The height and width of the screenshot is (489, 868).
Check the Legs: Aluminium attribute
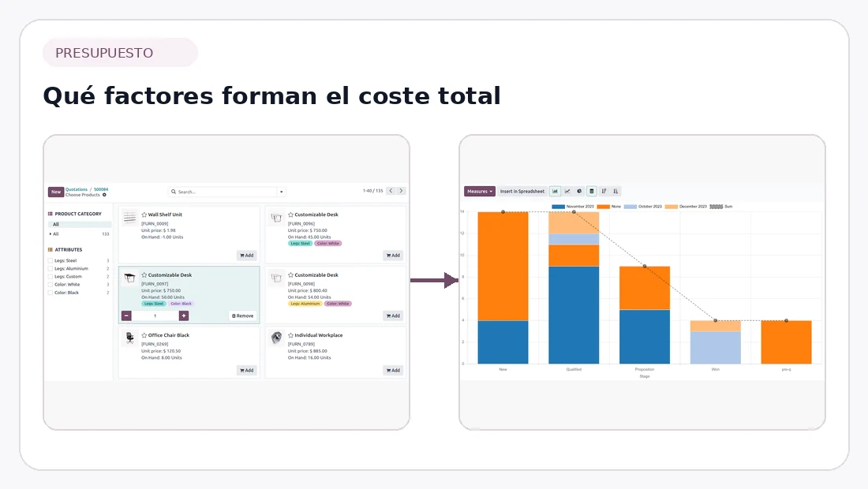click(x=51, y=268)
